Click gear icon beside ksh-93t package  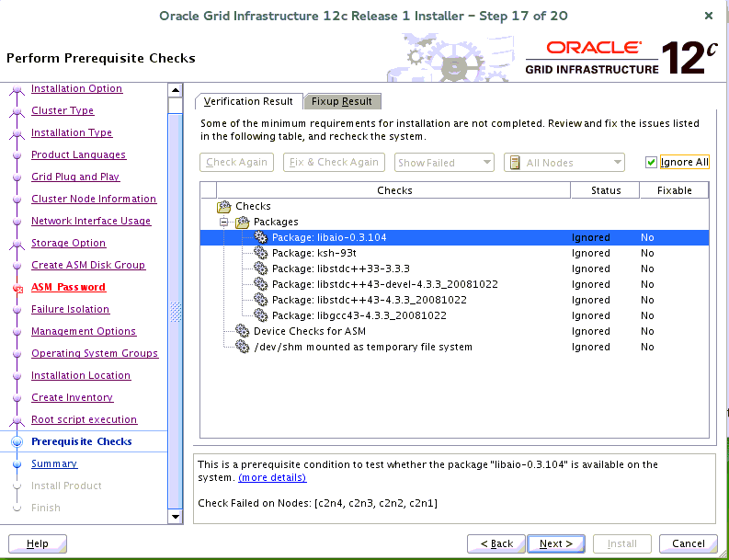(x=261, y=253)
